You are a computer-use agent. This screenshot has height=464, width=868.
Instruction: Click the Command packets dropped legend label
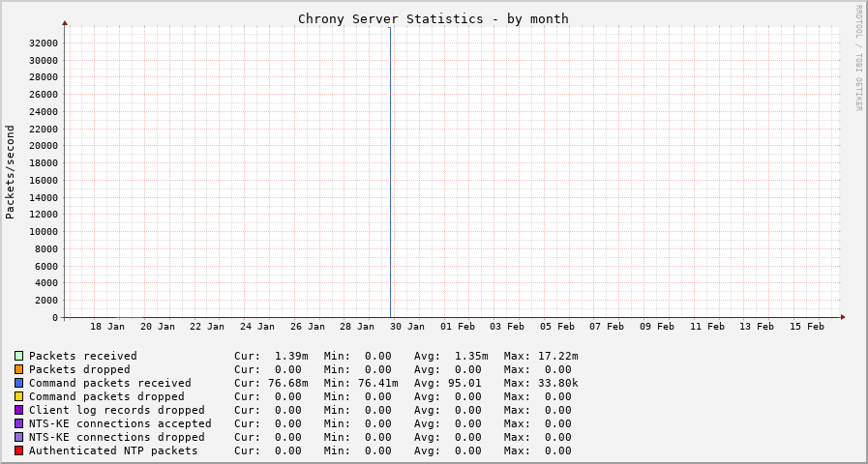[x=106, y=396]
